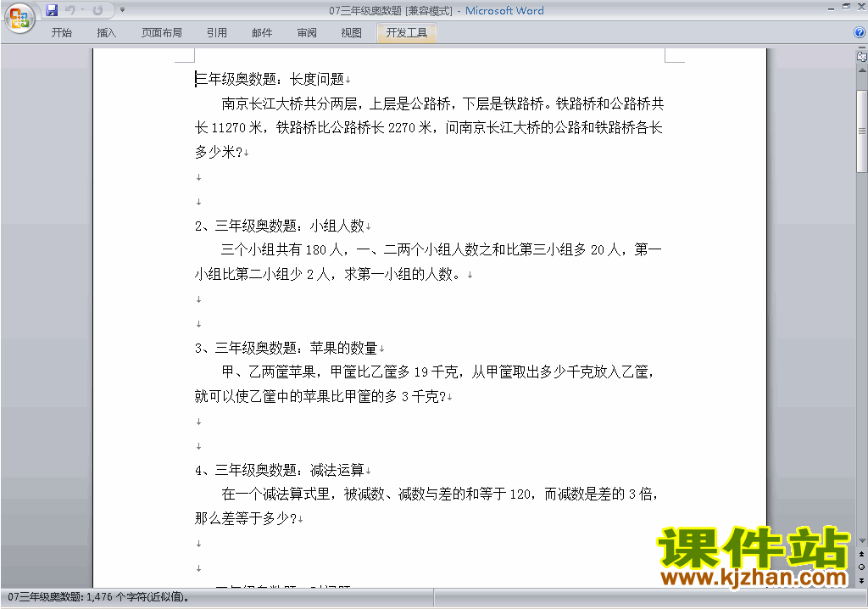868x609 pixels.
Task: Click heading 三年级奥数题：长度问题
Action: click(270, 79)
